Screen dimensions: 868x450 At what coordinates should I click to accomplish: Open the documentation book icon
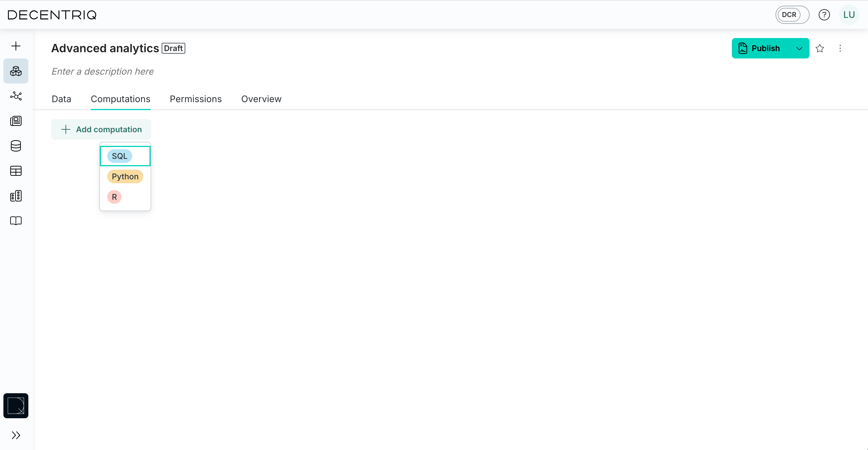16,221
